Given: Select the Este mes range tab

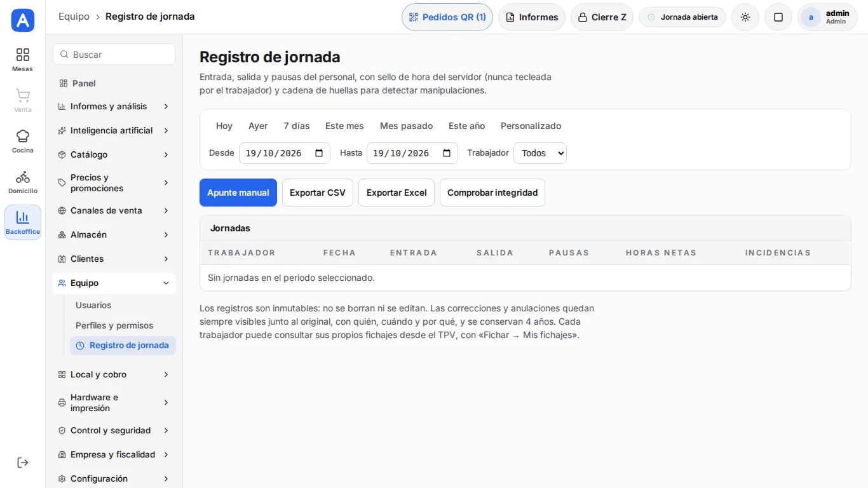Looking at the screenshot, I should [x=344, y=126].
